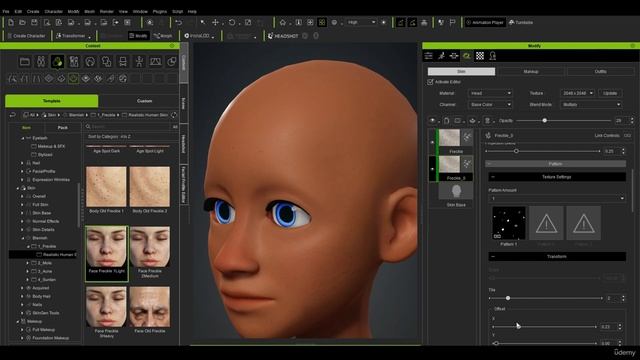Click the content search field
This screenshot has width=640, height=360.
tap(129, 127)
